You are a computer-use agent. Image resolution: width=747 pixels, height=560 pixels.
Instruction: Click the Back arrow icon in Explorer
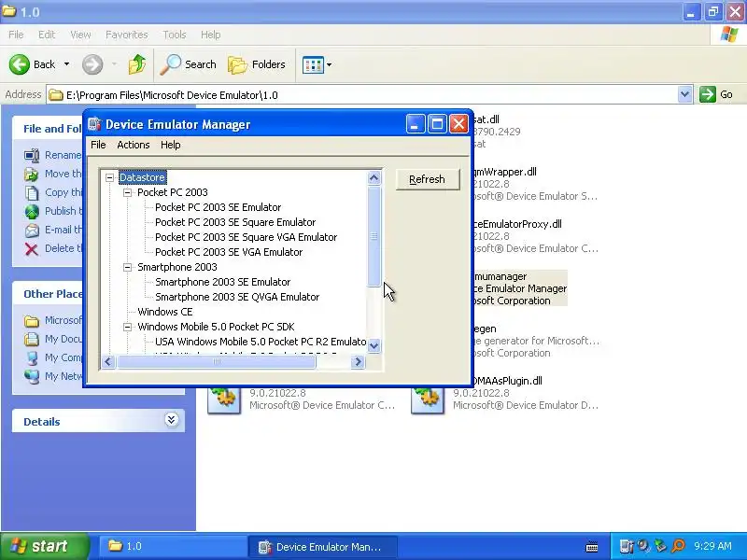pos(20,64)
